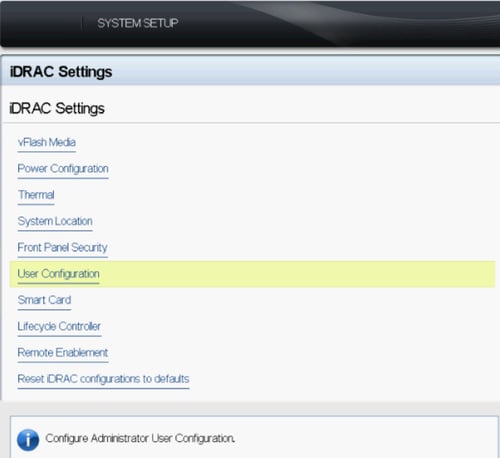Click the iDRAC Settings section heading

click(x=57, y=109)
